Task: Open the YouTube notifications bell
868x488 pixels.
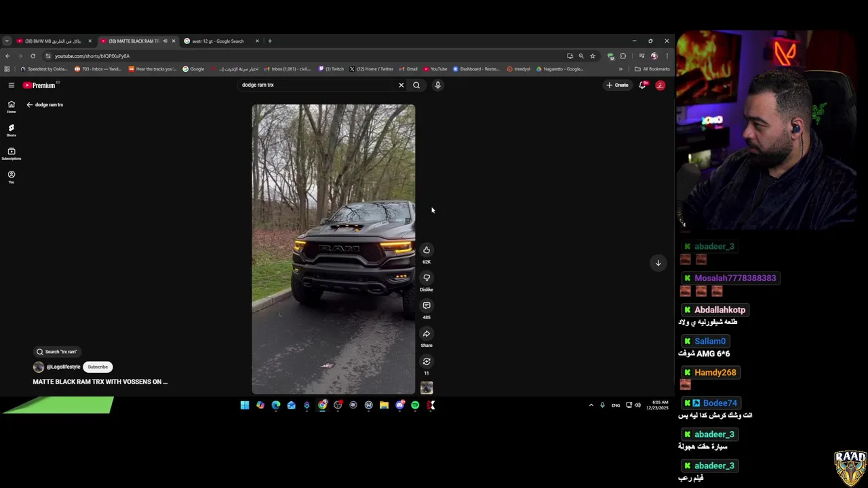Action: [x=642, y=85]
